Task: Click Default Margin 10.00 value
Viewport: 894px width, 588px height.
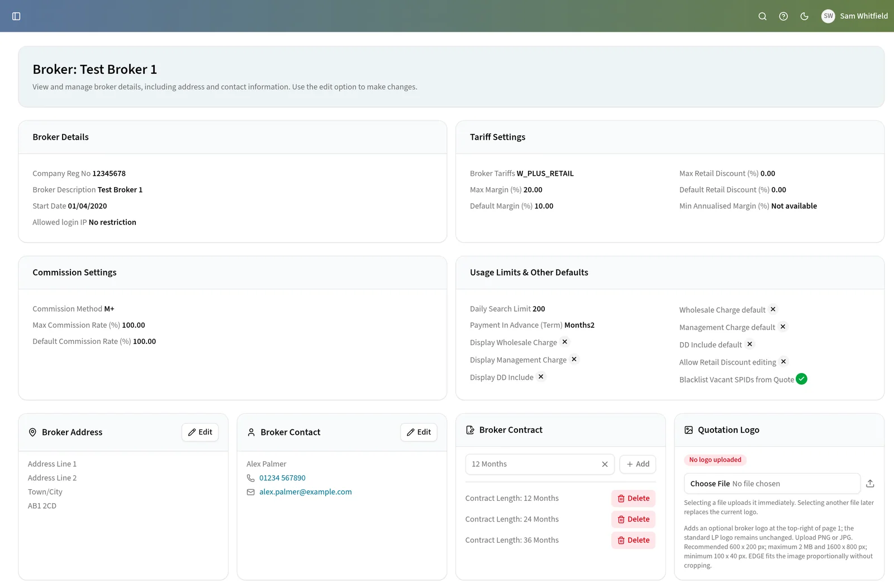Action: coord(544,206)
